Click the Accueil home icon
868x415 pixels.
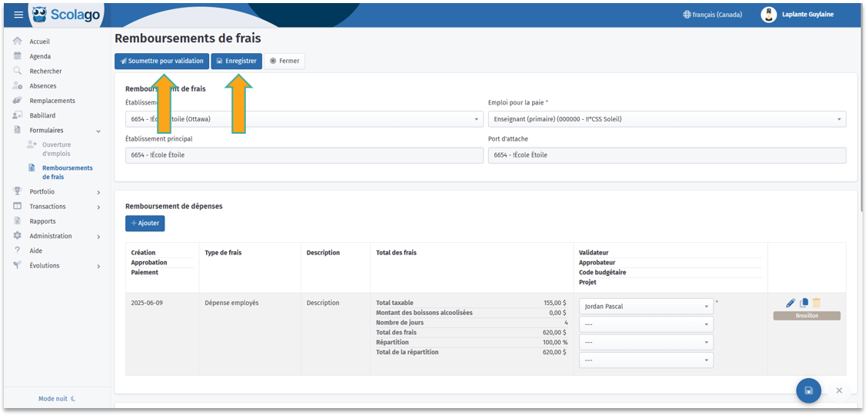point(17,41)
